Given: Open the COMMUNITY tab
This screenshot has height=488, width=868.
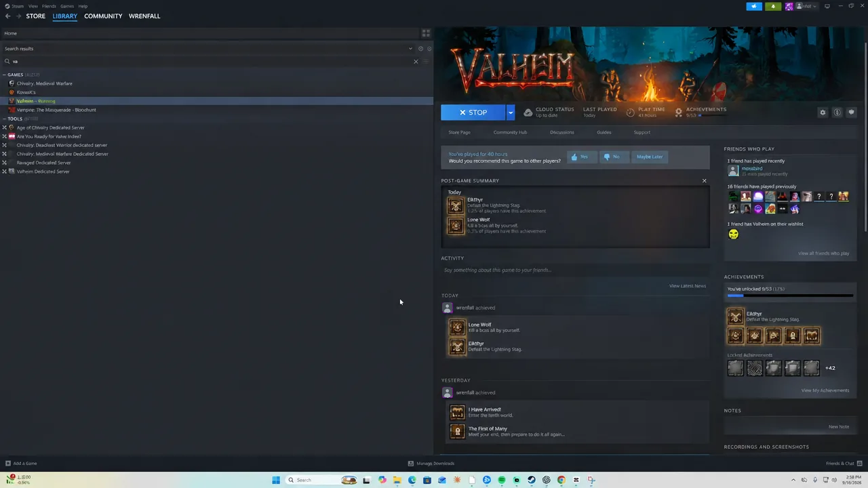Looking at the screenshot, I should (103, 16).
